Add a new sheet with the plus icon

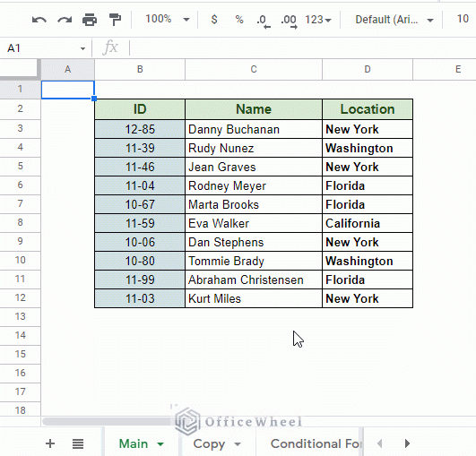click(50, 443)
